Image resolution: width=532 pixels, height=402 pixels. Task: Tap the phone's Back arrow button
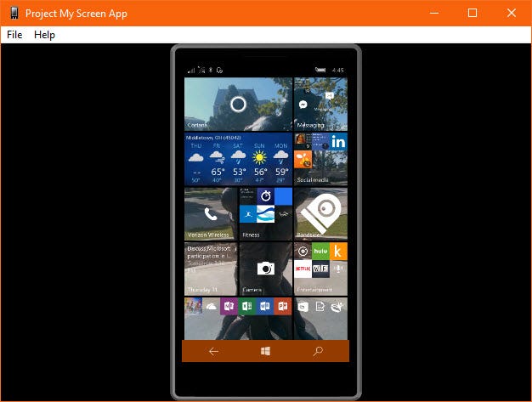pos(213,352)
